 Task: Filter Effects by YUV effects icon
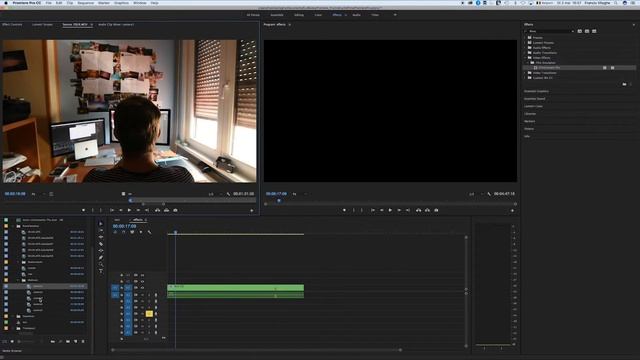594,31
